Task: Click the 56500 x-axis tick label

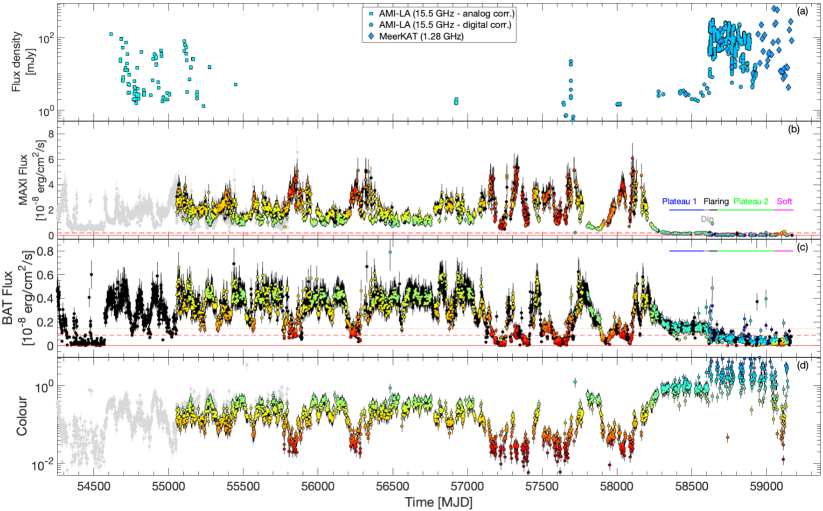Action: coord(392,486)
